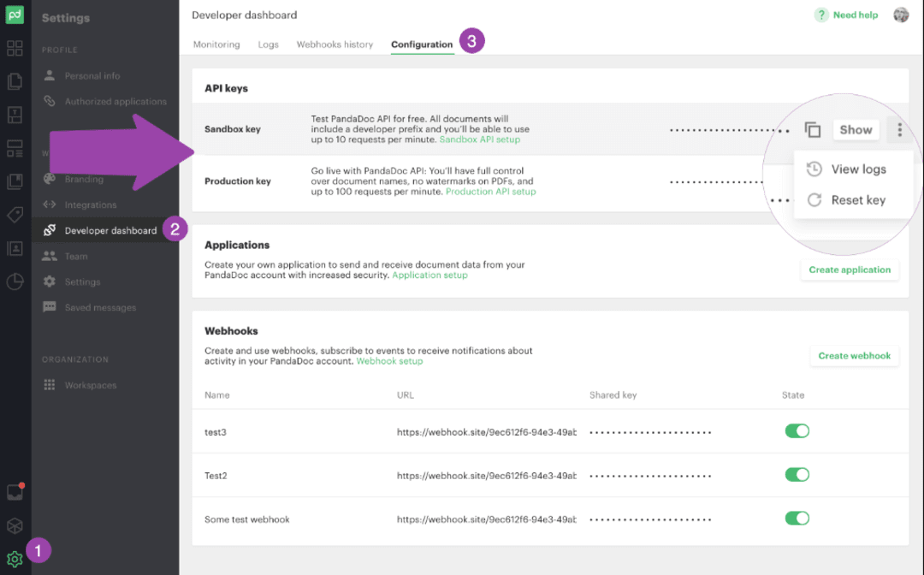This screenshot has width=924, height=575.
Task: Copy the Sandbox key using copy icon
Action: 813,129
